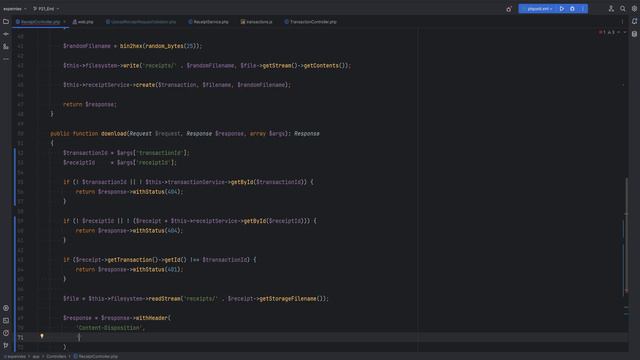Screen dimensions: 640x360
Task: Click withStatus(401) return line
Action: coord(129,269)
